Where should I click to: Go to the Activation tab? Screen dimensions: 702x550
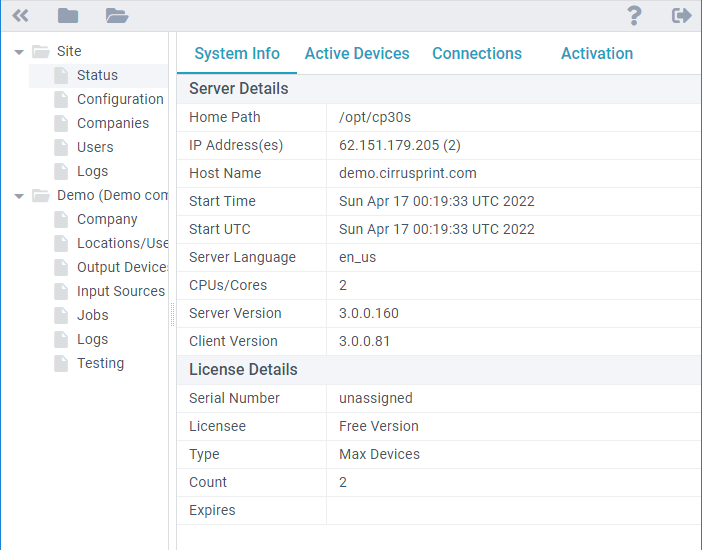pyautogui.click(x=597, y=54)
